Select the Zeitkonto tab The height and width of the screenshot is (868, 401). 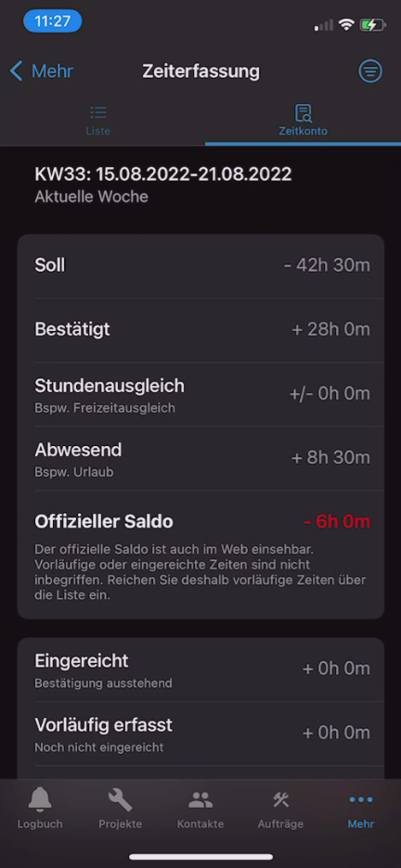coord(303,121)
